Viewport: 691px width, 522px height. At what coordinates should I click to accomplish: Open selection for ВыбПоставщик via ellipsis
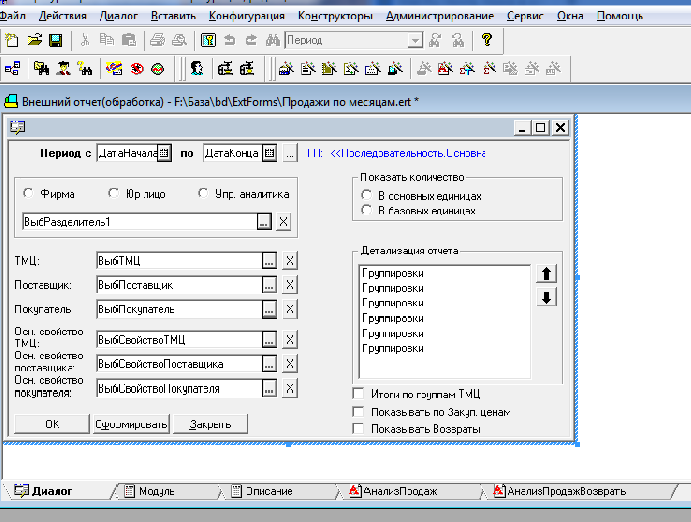[267, 285]
